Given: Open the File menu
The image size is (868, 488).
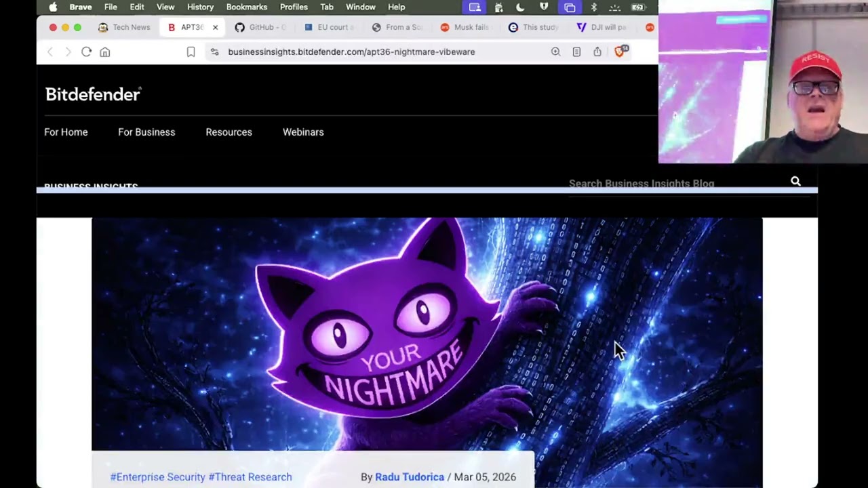Looking at the screenshot, I should coord(111,7).
